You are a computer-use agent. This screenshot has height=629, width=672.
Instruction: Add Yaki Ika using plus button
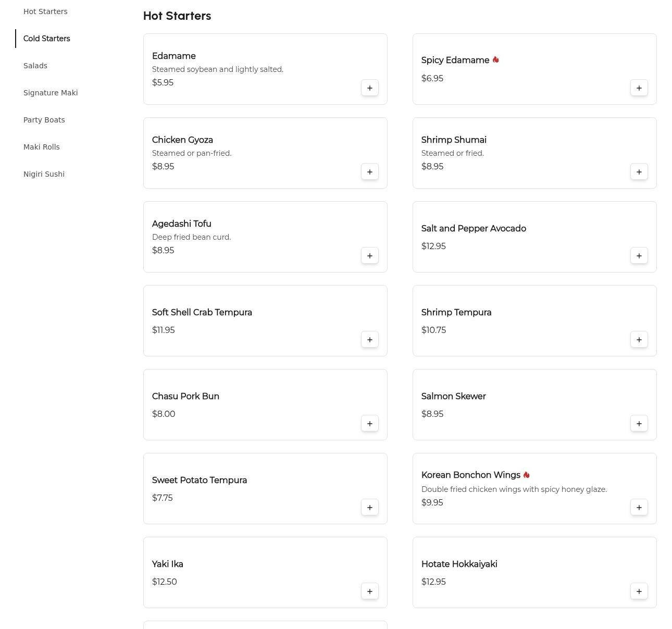tap(369, 591)
